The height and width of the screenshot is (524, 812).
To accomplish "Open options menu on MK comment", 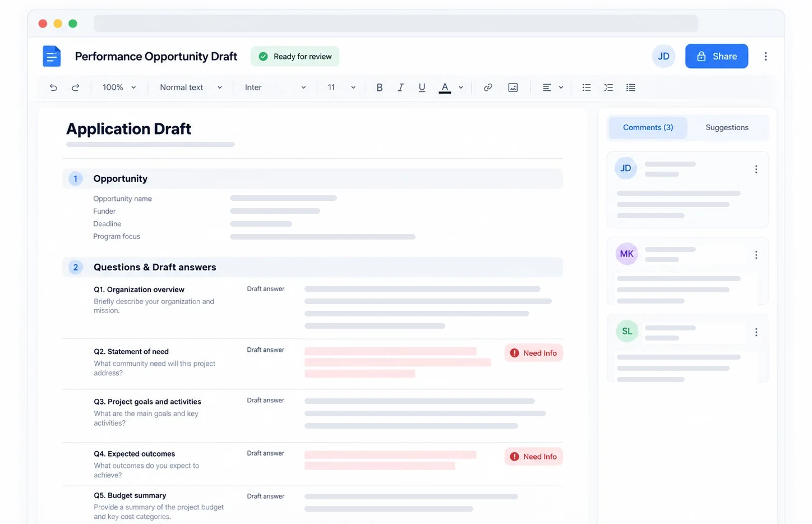I will click(756, 255).
